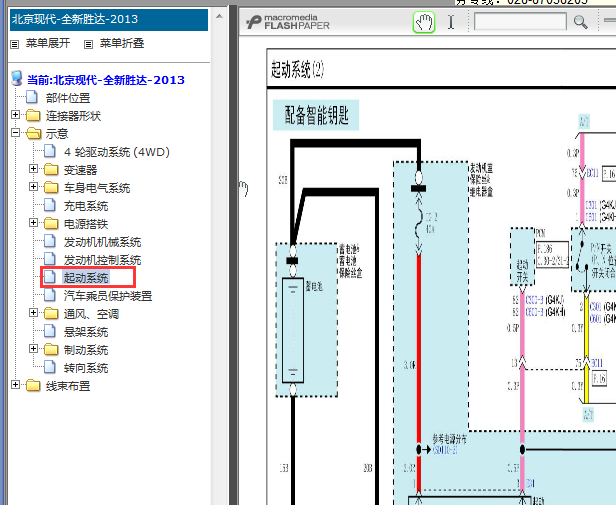Click the sidebar scroll-up arrow
Image resolution: width=616 pixels, height=505 pixels.
pos(219,17)
